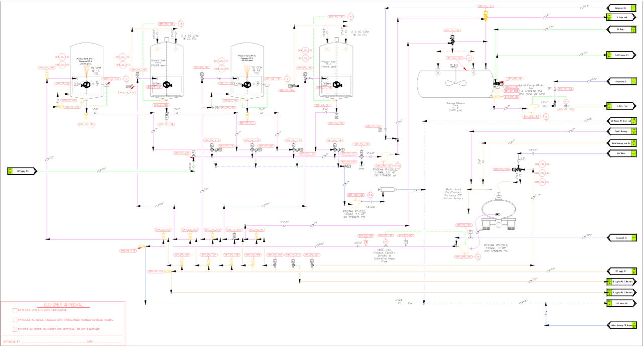The width and height of the screenshot is (644, 347).
Task: Click the square flow meter icon near mass flow note
Action: point(405,242)
